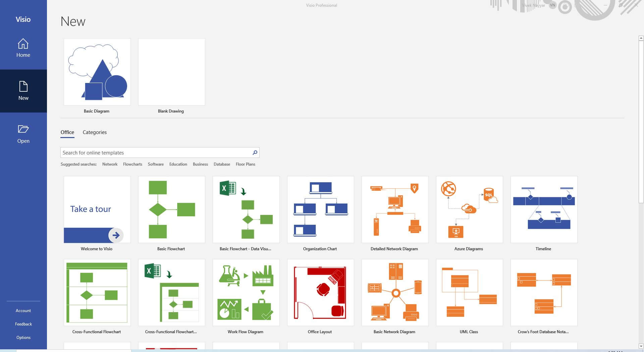Open the Azure Diagrams template icon
Screen dimensions: 644x352
(x=470, y=210)
